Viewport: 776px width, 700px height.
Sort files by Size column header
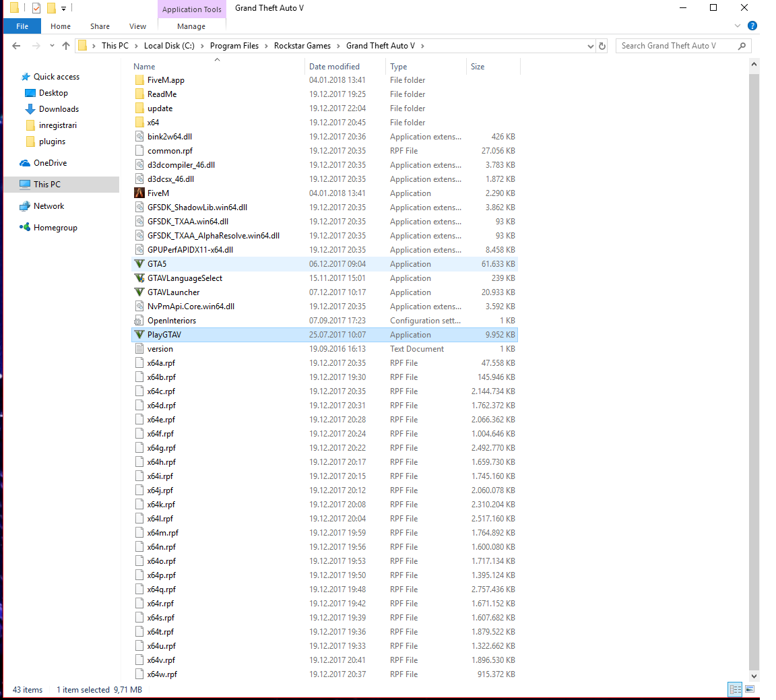pos(493,66)
